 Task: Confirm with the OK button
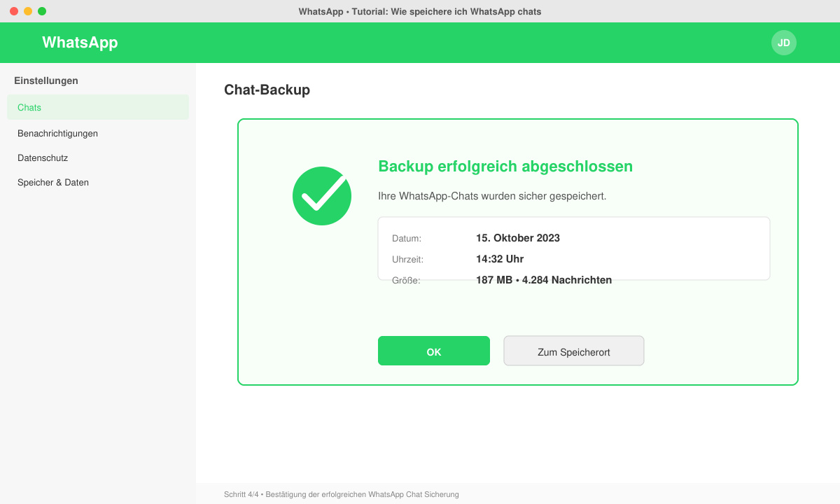click(434, 351)
